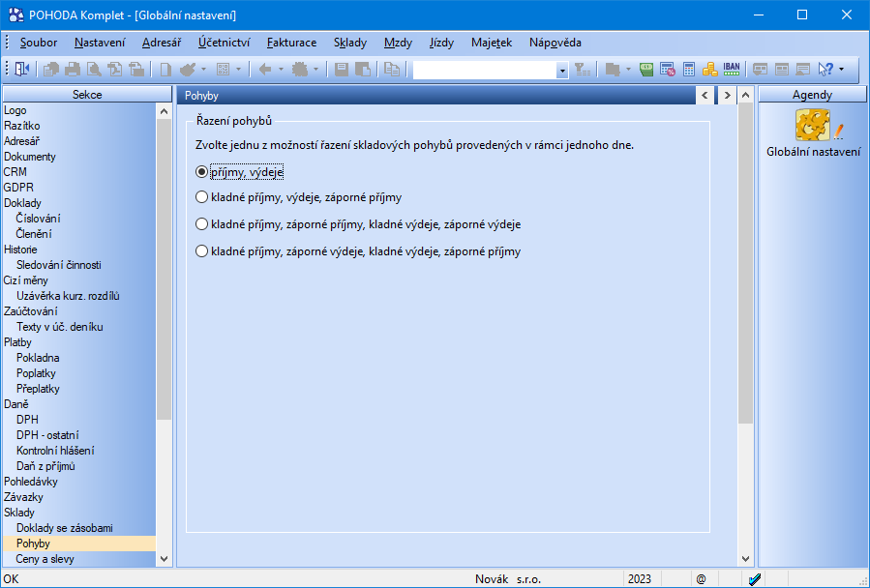
Task: Click the copy documents toolbar icon
Action: pyautogui.click(x=392, y=70)
